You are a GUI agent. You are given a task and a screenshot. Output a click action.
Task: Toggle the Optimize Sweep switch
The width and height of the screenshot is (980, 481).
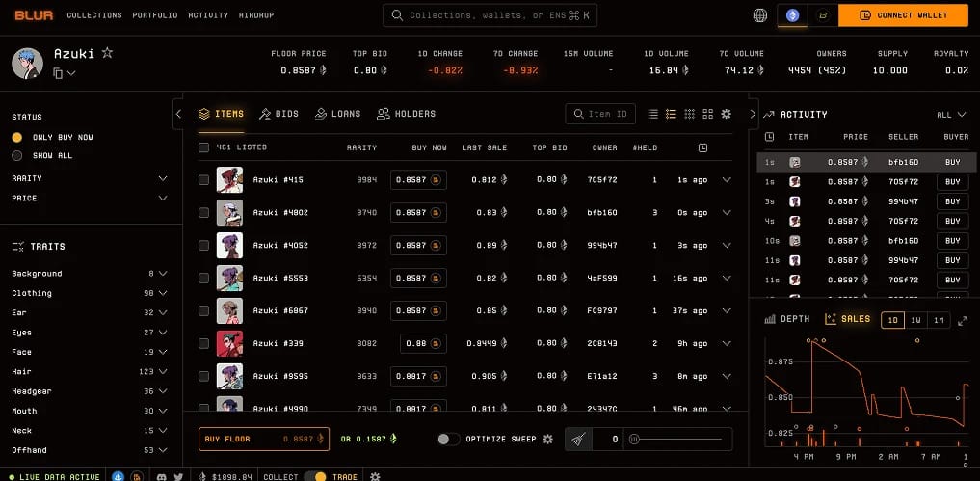[x=448, y=440]
